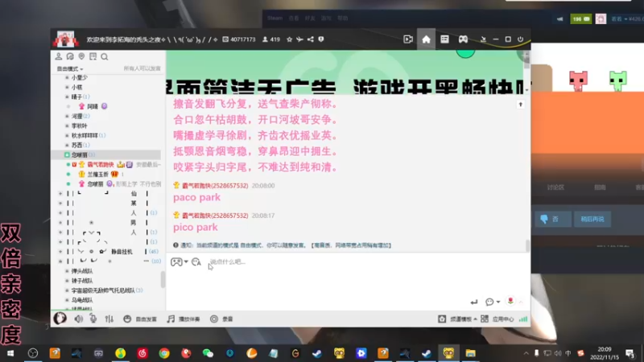
Task: Open the bookmark board icon above channel list
Action: click(93, 56)
